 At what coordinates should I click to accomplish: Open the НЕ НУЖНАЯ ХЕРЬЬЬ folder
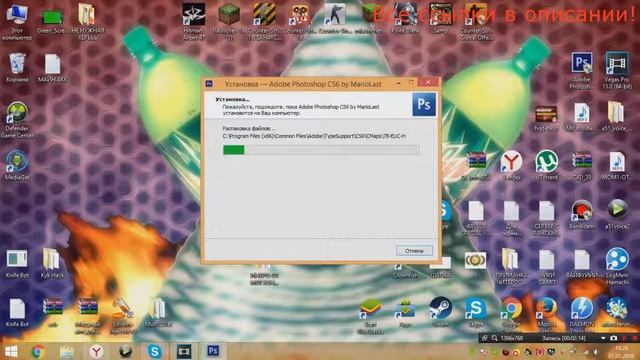point(87,21)
